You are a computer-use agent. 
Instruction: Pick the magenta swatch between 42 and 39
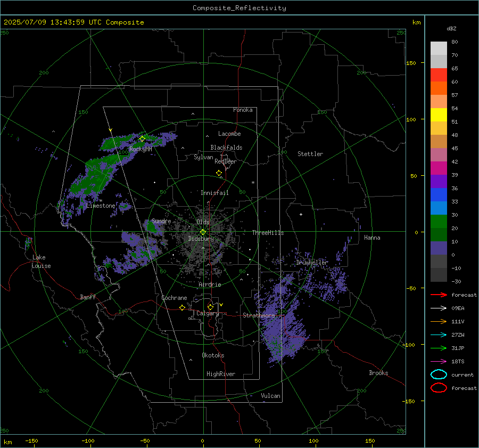(439, 168)
